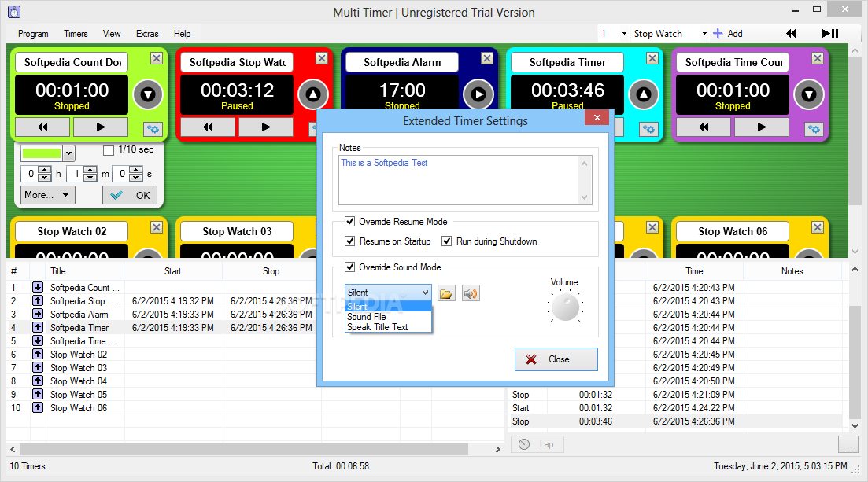
Task: Click round down-arrow on Softpedia Time Count
Action: click(809, 94)
